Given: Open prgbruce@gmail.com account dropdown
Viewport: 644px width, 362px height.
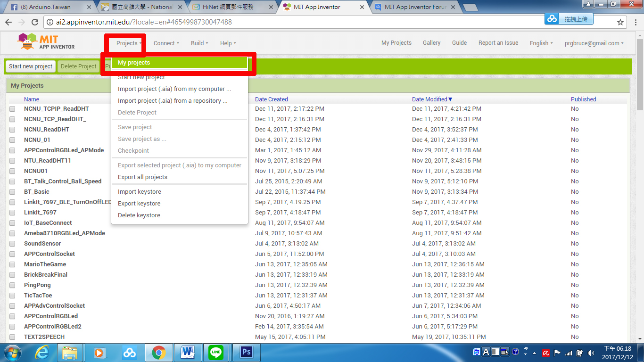Looking at the screenshot, I should (x=594, y=43).
